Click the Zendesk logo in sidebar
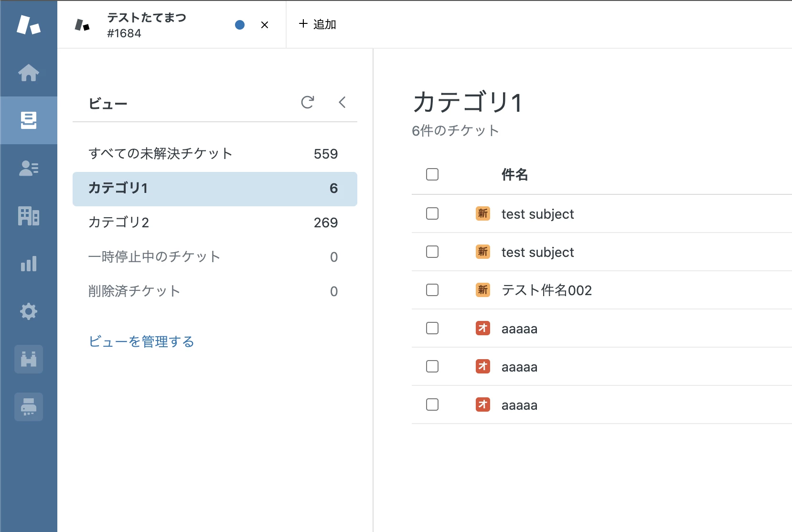Image resolution: width=792 pixels, height=532 pixels. (29, 24)
